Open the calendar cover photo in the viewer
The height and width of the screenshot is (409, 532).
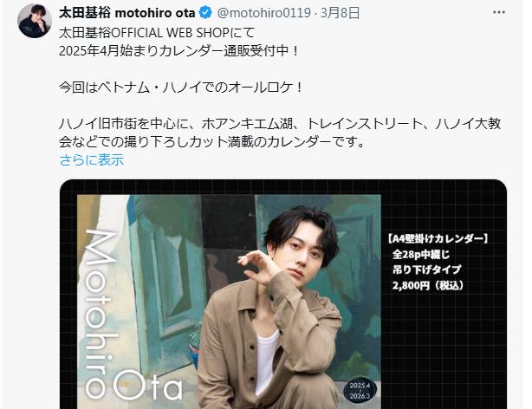point(229,302)
